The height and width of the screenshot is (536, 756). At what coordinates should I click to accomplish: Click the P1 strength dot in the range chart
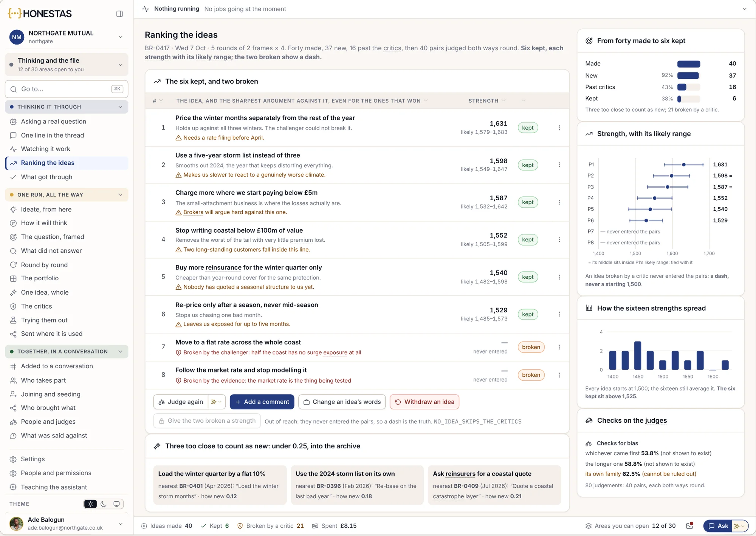click(x=684, y=165)
